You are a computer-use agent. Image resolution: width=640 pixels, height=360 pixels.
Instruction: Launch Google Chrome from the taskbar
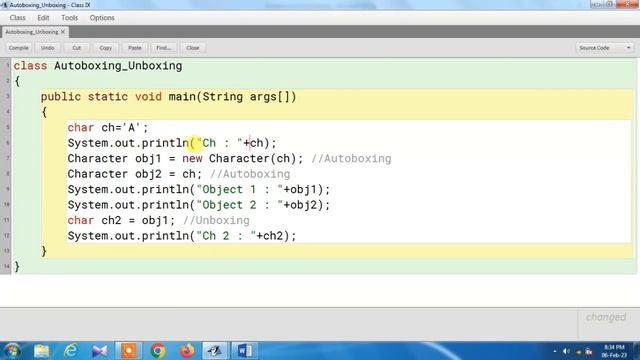158,351
